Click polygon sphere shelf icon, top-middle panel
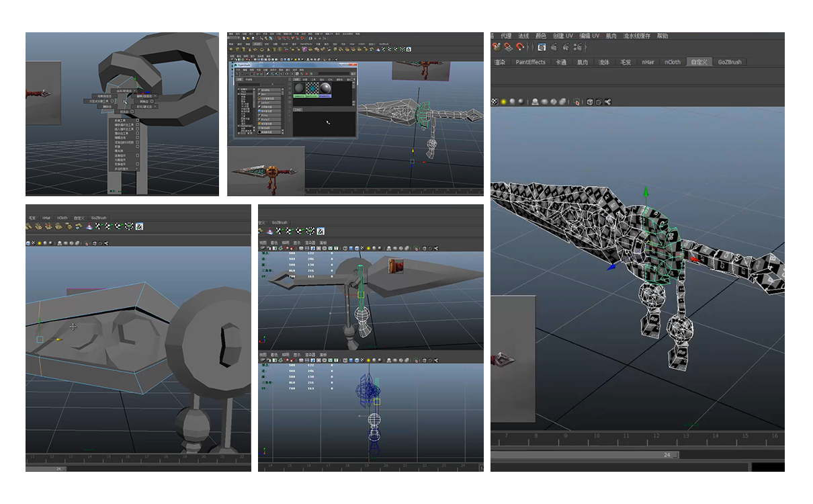Viewport: 813px width, 504px height. (232, 49)
